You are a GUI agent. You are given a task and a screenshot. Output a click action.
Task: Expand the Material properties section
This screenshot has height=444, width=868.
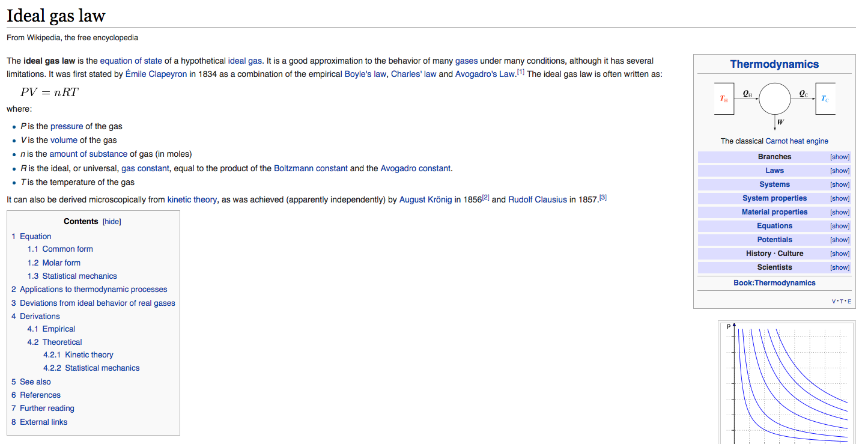pos(839,213)
